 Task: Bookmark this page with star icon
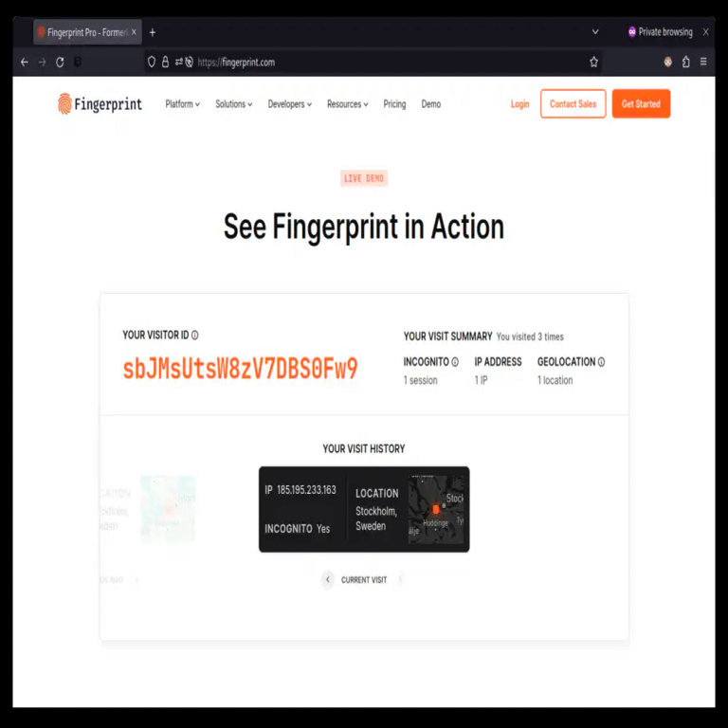pyautogui.click(x=593, y=62)
